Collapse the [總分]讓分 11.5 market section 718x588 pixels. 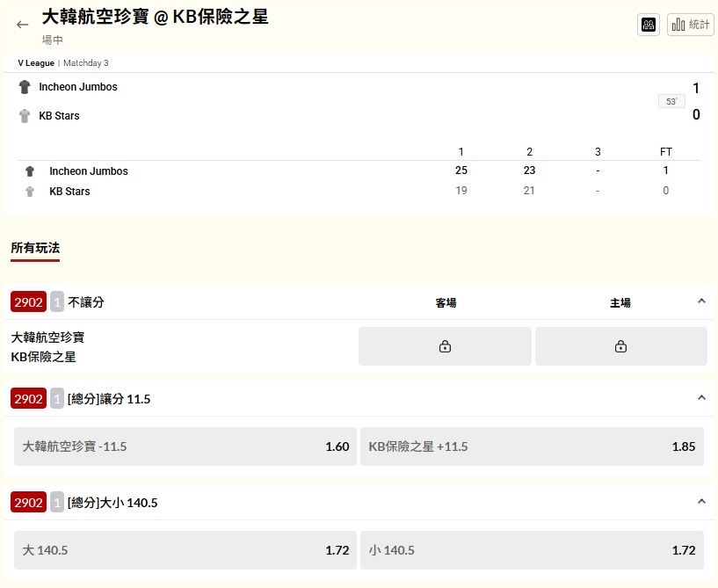click(700, 398)
